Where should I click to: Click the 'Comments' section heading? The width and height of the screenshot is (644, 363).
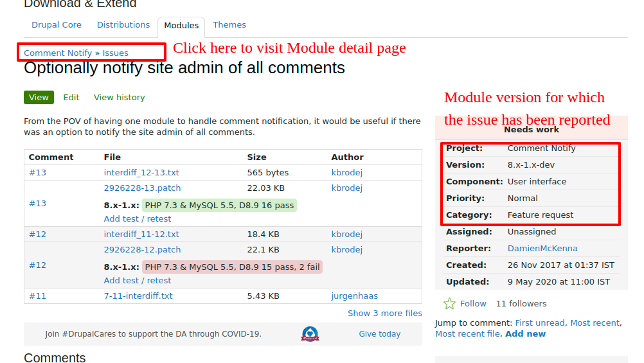(55, 357)
